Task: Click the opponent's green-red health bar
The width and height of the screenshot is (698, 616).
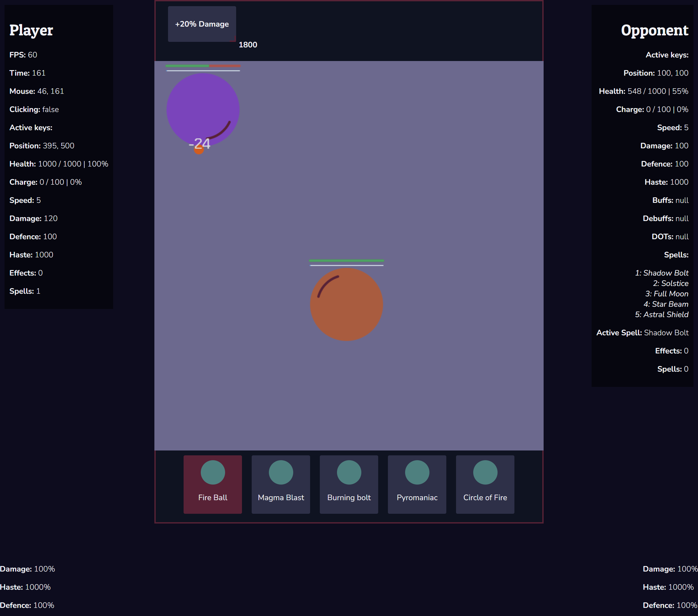Action: 203,66
